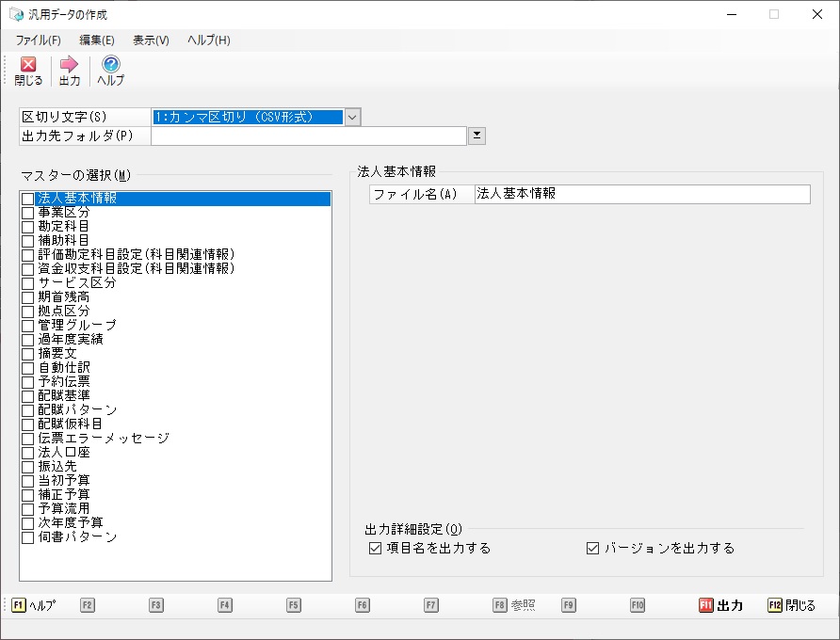Open the 出力先フォルダ dropdown arrow

[x=477, y=136]
